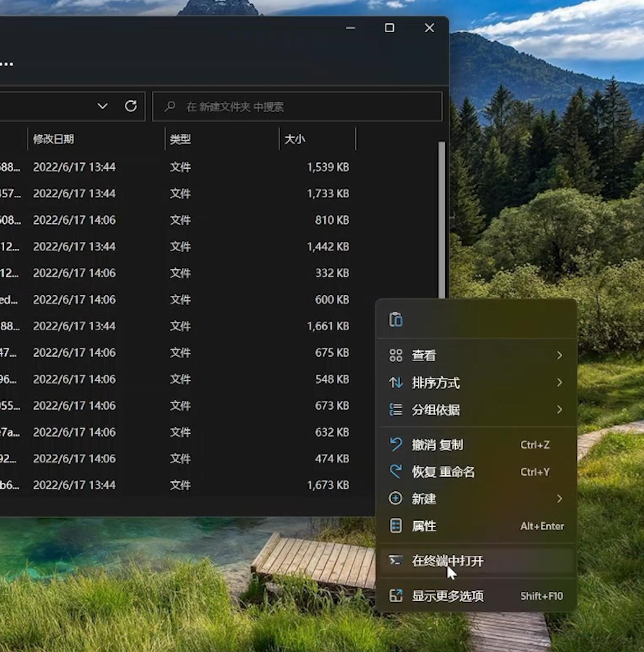
Task: Click the terminal icon in context menu
Action: (x=396, y=560)
